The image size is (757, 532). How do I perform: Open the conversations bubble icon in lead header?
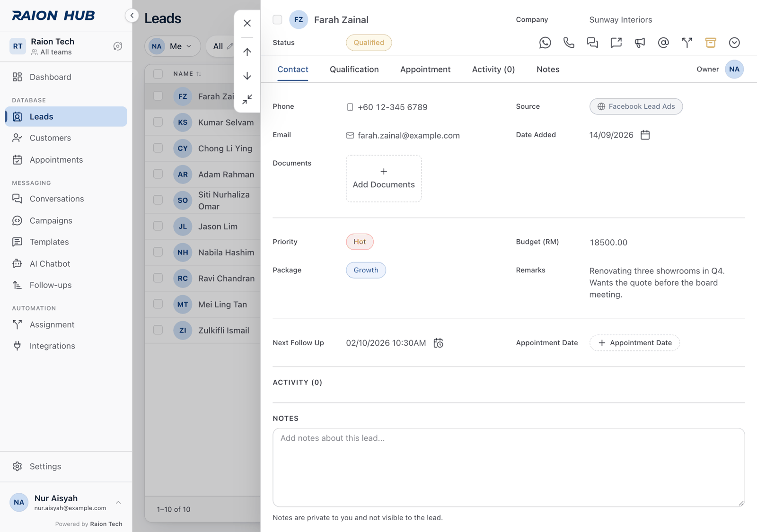(x=592, y=43)
